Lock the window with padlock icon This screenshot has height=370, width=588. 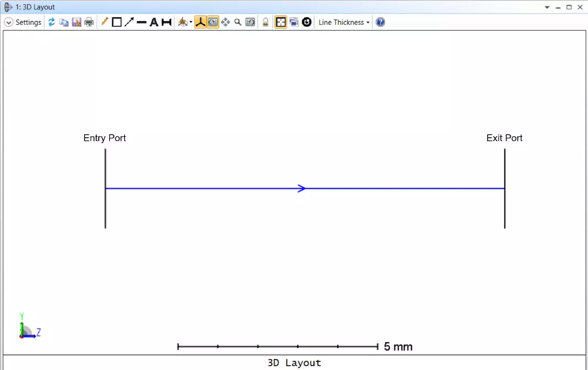[x=265, y=22]
